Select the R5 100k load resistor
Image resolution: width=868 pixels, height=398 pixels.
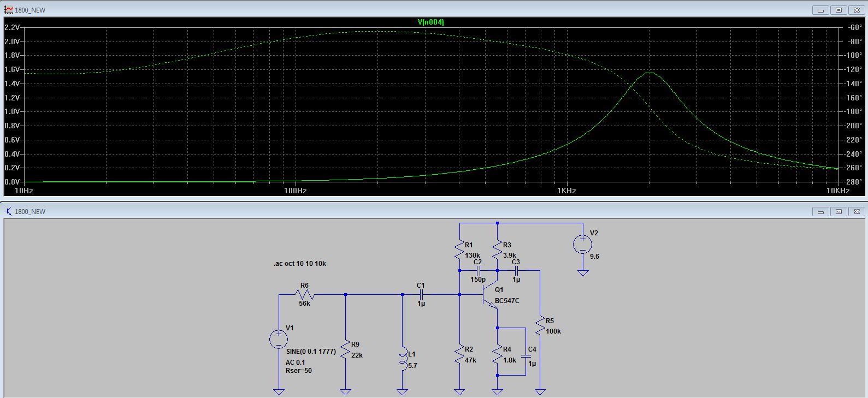(540, 326)
